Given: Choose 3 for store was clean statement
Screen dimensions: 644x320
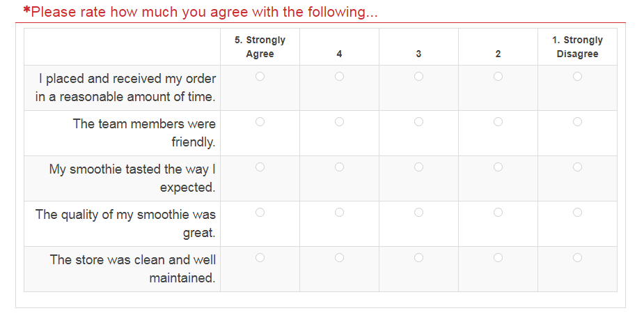Looking at the screenshot, I should (418, 258).
